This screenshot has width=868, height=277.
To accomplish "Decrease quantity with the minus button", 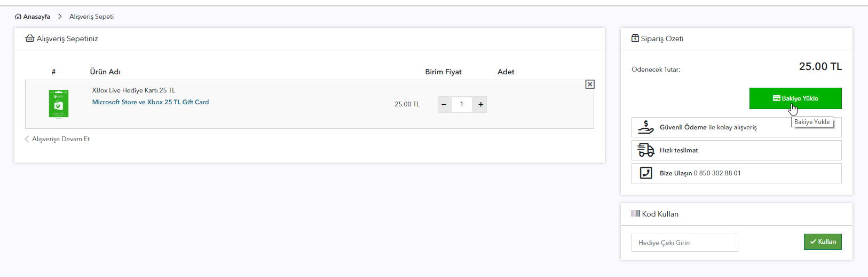I will coord(444,104).
